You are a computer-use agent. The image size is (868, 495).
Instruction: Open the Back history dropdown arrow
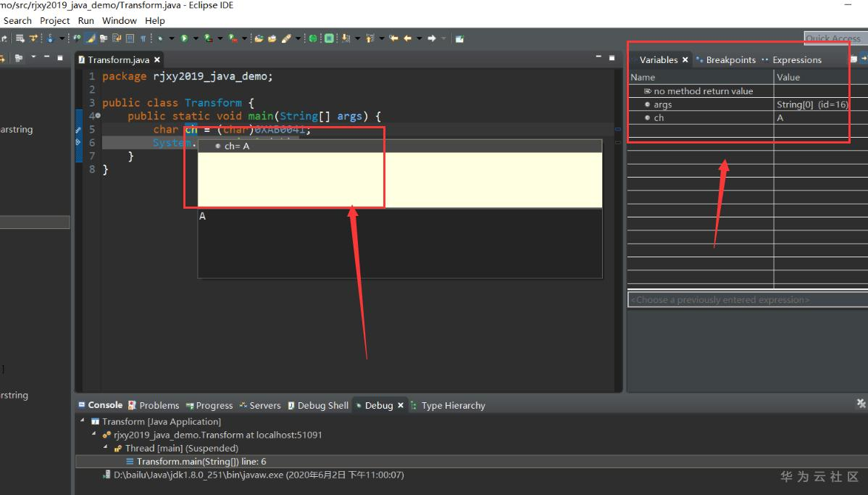tap(419, 38)
